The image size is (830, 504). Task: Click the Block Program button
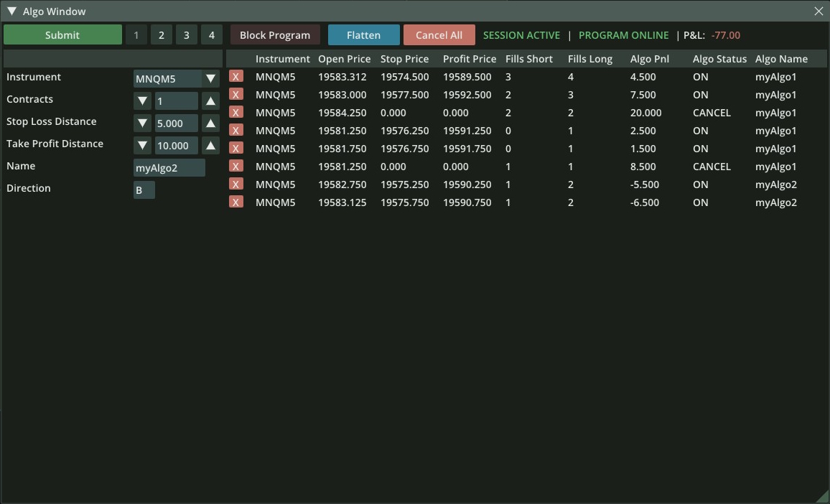[275, 35]
